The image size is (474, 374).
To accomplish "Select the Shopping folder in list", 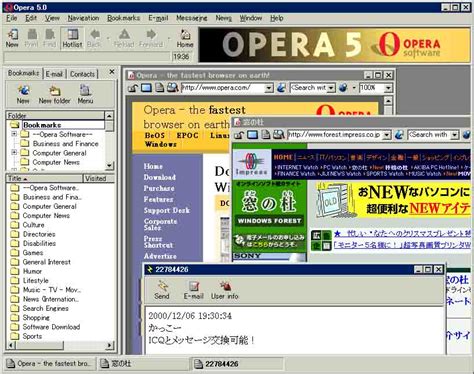I will (36, 318).
